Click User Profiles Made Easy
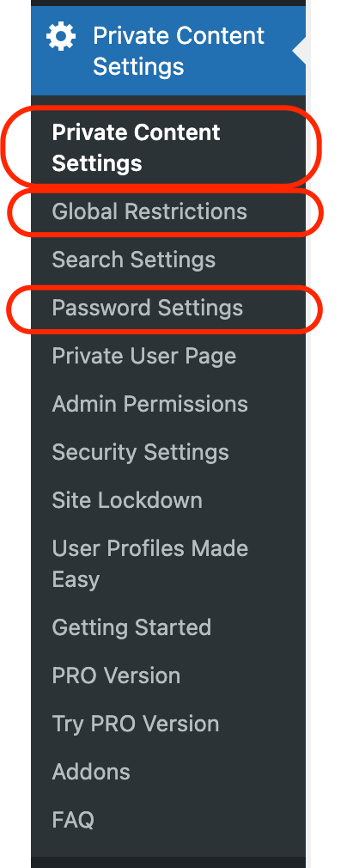 (x=150, y=564)
